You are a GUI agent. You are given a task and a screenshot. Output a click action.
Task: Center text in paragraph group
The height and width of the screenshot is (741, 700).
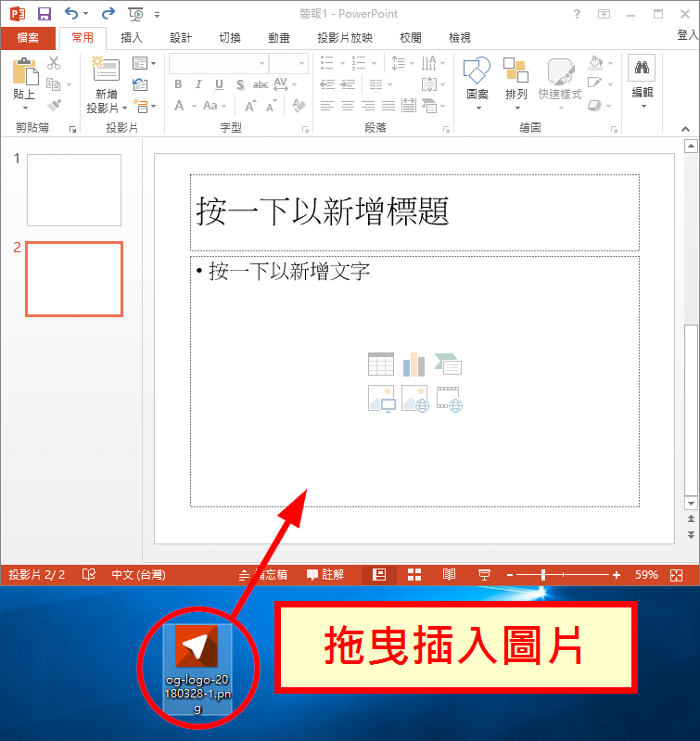[x=348, y=106]
